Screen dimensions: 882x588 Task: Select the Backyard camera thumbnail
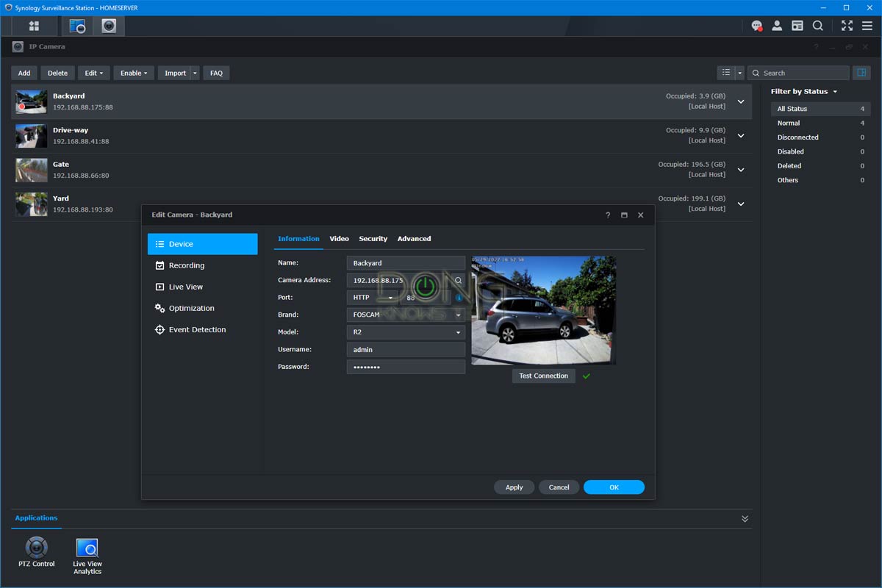31,101
